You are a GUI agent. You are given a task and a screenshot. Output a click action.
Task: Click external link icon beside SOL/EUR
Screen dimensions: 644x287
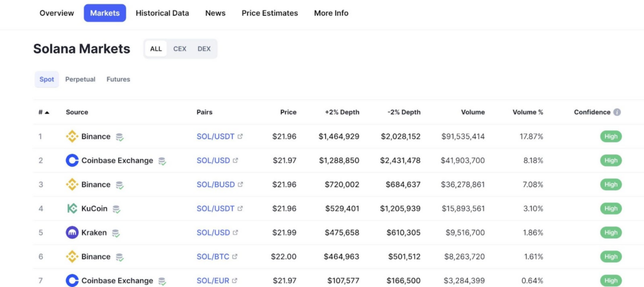pos(235,281)
